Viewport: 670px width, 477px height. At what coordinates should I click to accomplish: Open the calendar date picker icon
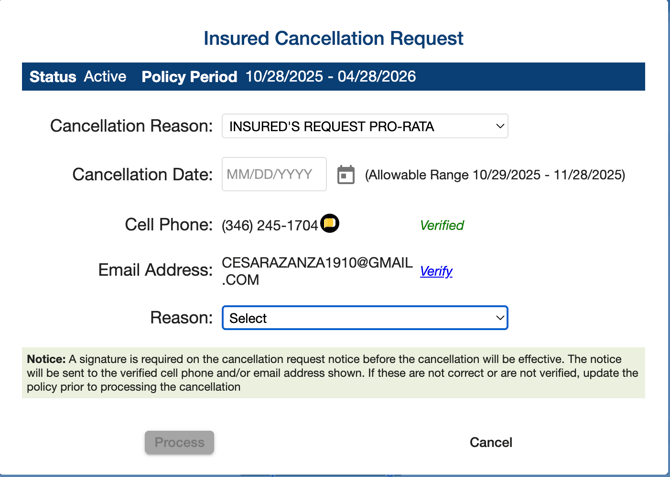pos(346,175)
